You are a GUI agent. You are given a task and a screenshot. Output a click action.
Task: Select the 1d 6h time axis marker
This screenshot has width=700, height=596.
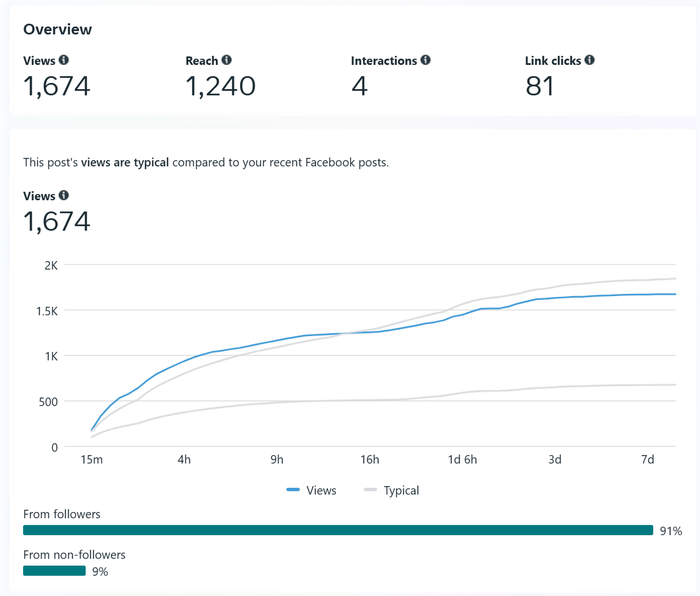[x=462, y=460]
